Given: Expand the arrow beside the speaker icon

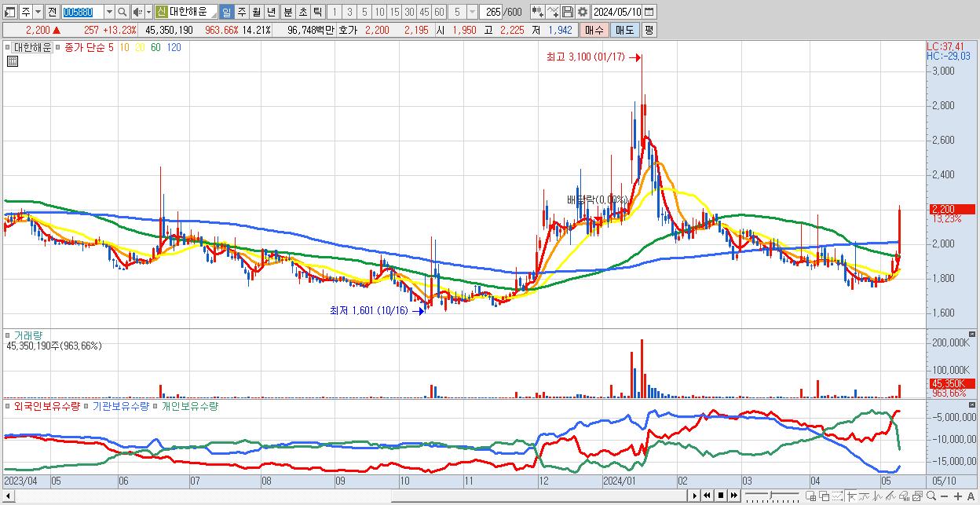Looking at the screenshot, I should tap(148, 12).
